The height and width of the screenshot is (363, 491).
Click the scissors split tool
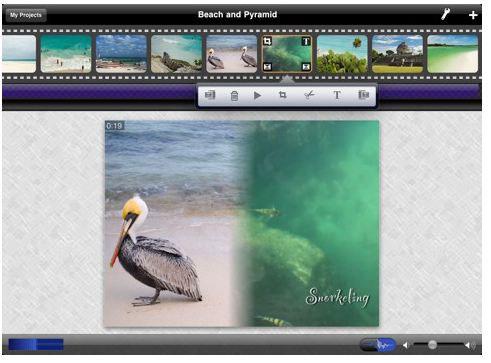pyautogui.click(x=309, y=95)
